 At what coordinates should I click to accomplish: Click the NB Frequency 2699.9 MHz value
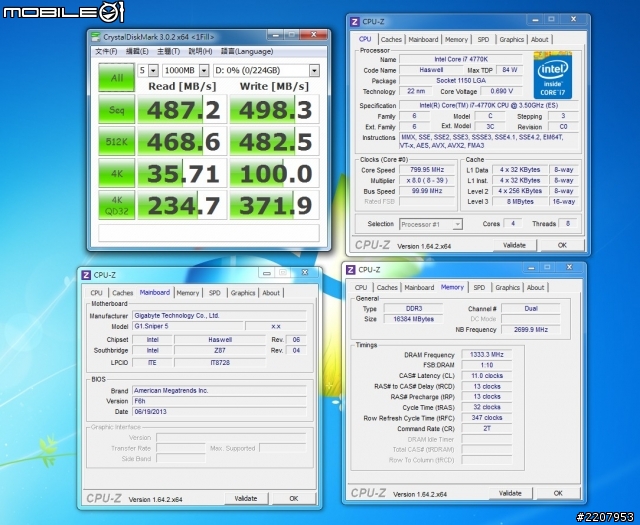[x=531, y=329]
